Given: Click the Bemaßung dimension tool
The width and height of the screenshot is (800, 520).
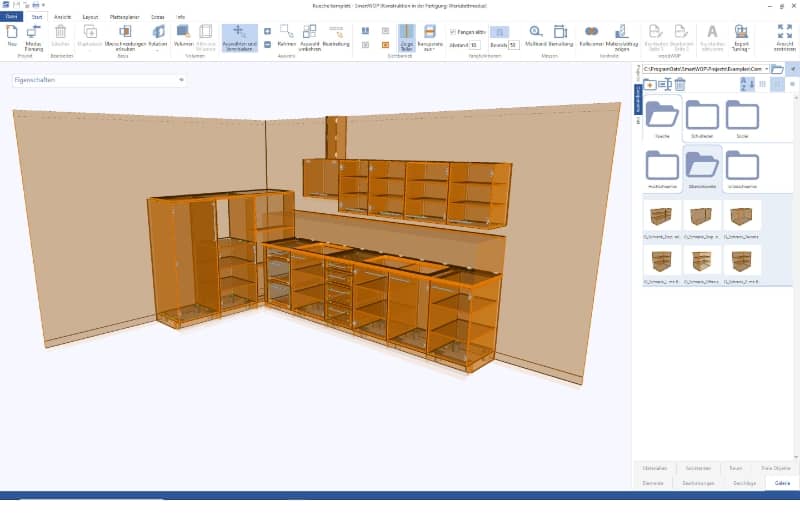Looking at the screenshot, I should point(561,36).
